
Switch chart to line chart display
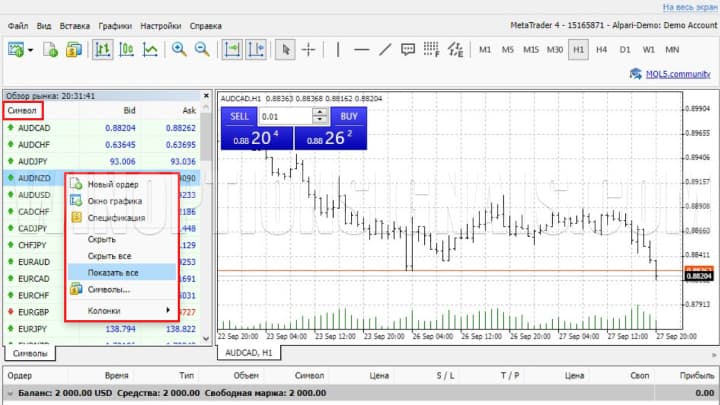(150, 49)
